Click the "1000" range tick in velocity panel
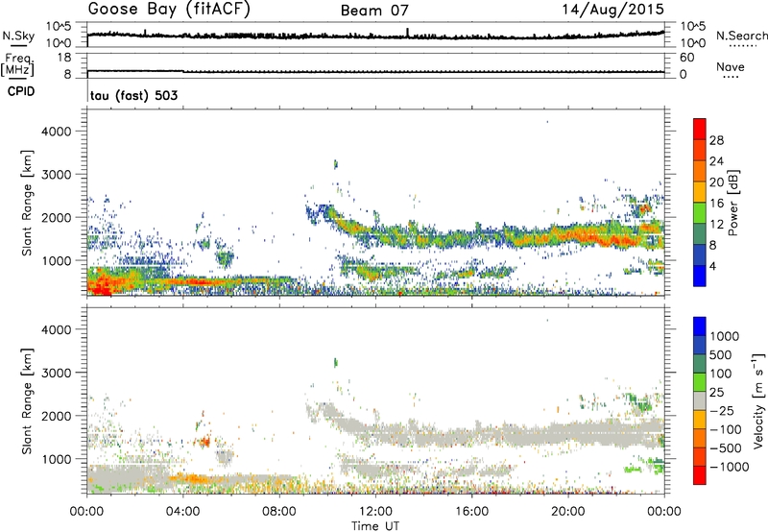768x532 pixels. coord(57,459)
